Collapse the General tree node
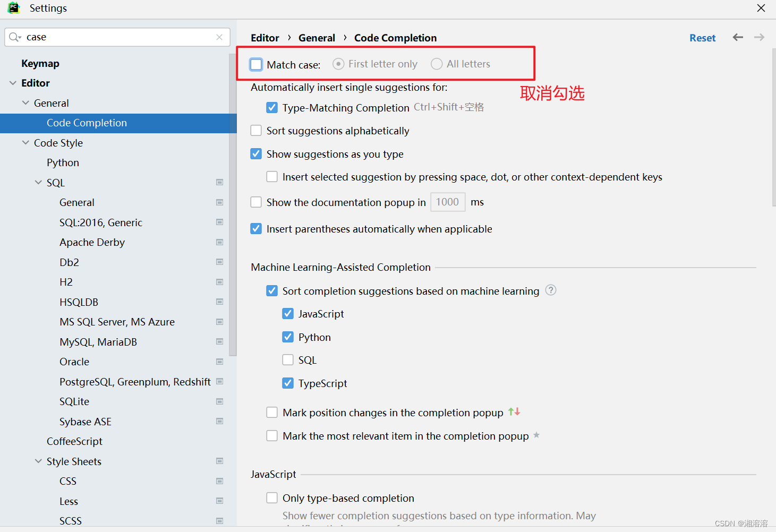 point(25,102)
